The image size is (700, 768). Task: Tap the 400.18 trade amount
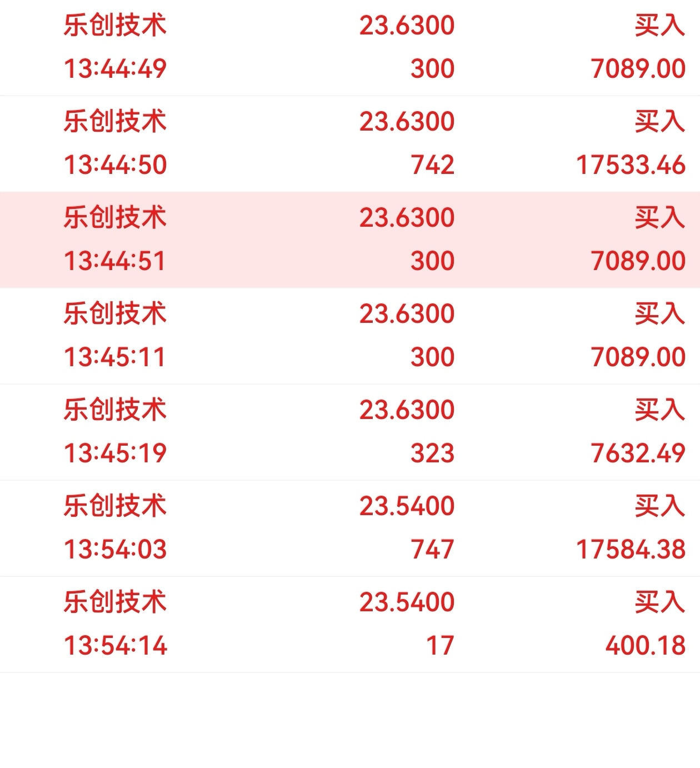tap(645, 646)
